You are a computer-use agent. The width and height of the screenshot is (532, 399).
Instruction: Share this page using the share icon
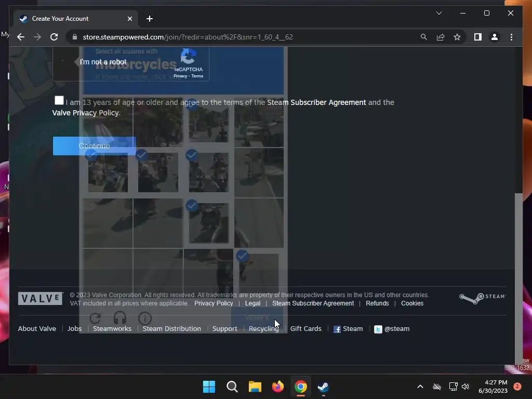point(441,37)
